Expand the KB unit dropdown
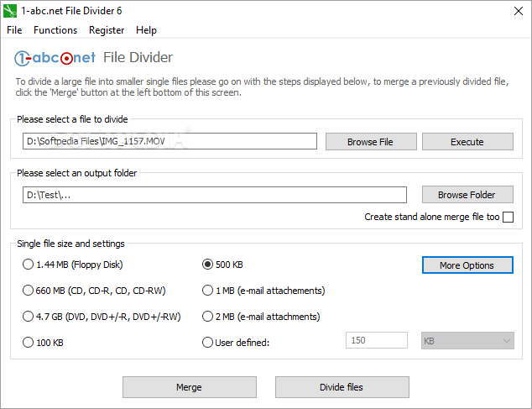 click(x=467, y=340)
